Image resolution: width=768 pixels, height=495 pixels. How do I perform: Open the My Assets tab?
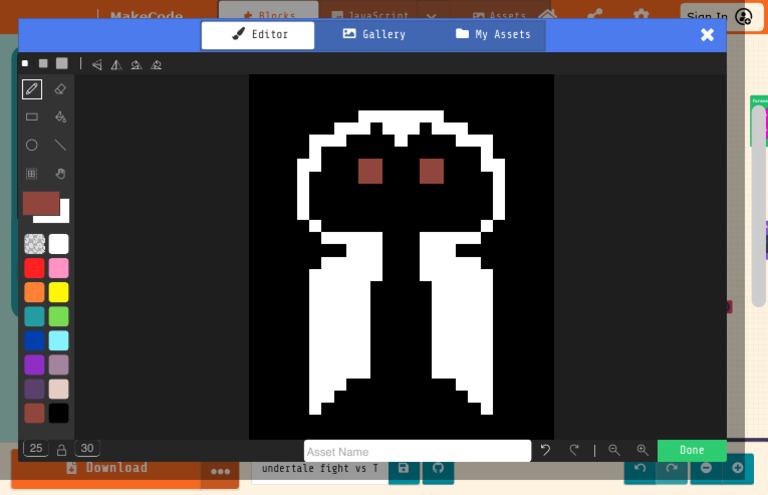click(493, 34)
